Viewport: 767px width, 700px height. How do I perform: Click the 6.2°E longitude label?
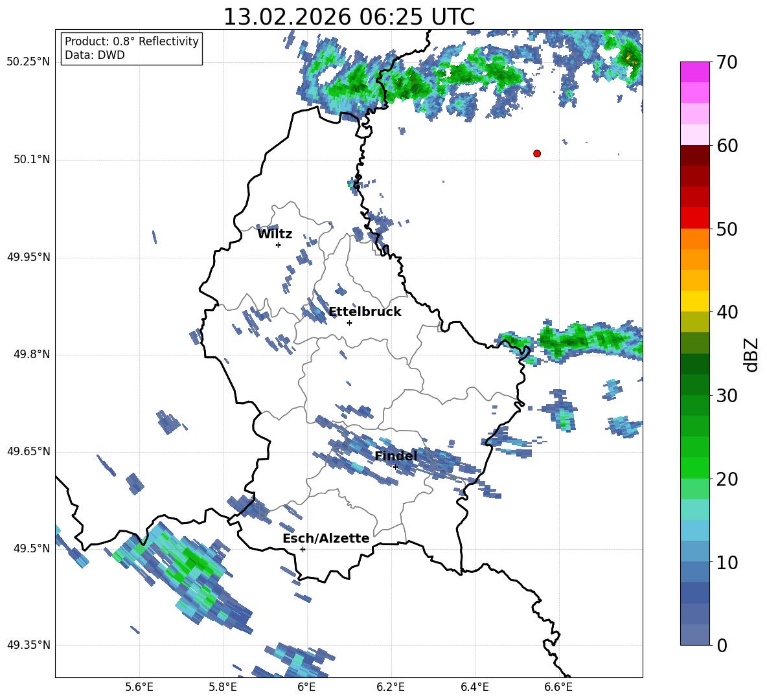point(391,687)
